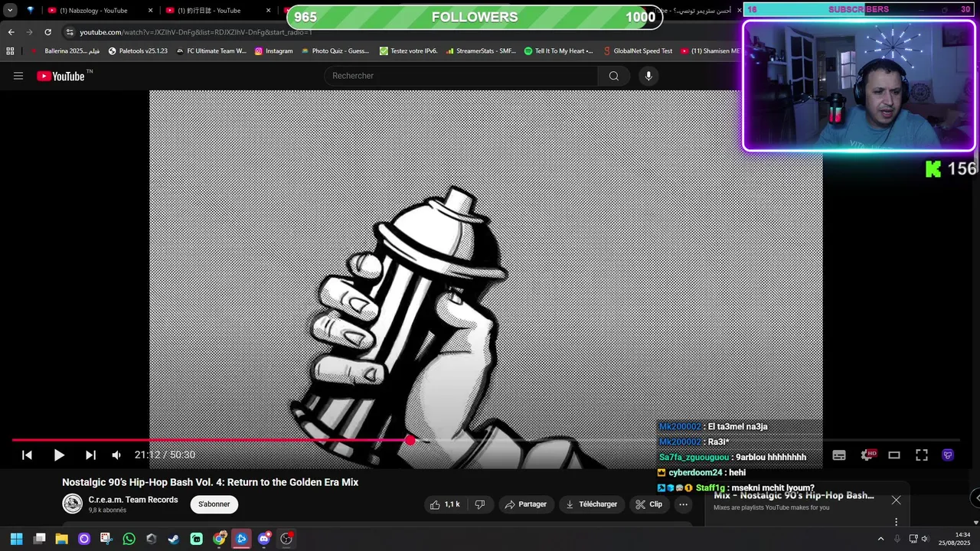980x551 pixels.
Task: Skip to the next video
Action: [90, 455]
